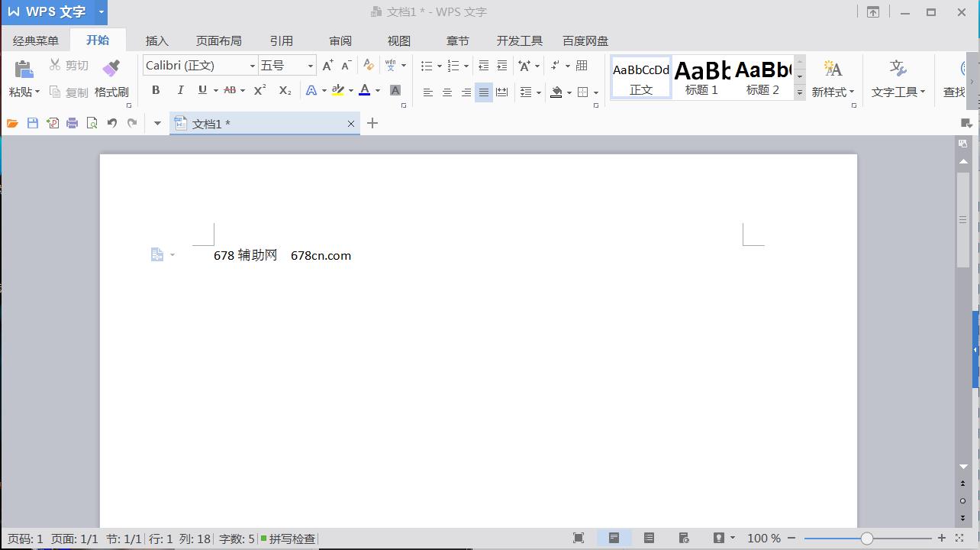Decrease paragraph indent
Image resolution: width=980 pixels, height=550 pixels.
click(x=483, y=66)
